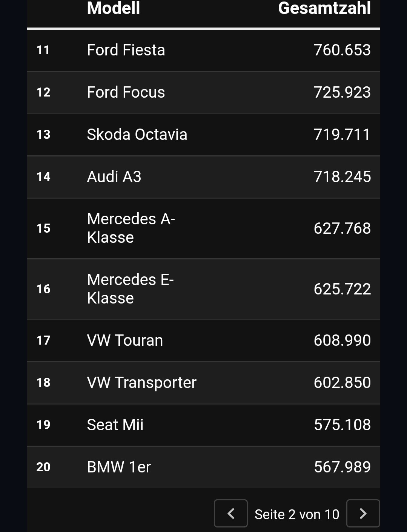Click rank number 15
Image resolution: width=407 pixels, height=532 pixels.
43,228
